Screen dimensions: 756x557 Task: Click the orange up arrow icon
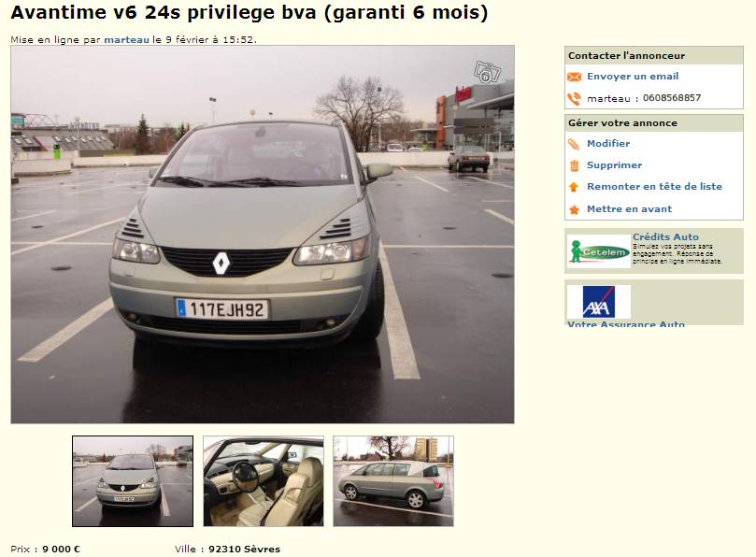[574, 187]
